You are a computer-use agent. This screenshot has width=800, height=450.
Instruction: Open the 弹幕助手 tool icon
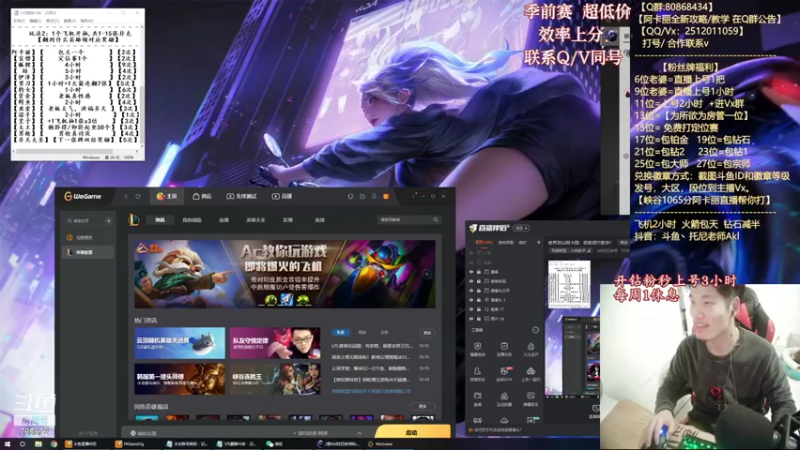pos(531,398)
